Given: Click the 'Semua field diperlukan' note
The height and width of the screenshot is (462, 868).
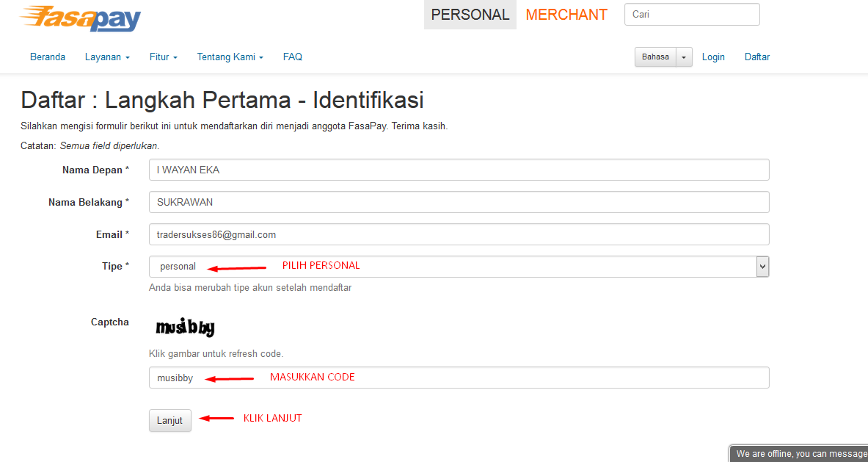Looking at the screenshot, I should (x=109, y=146).
